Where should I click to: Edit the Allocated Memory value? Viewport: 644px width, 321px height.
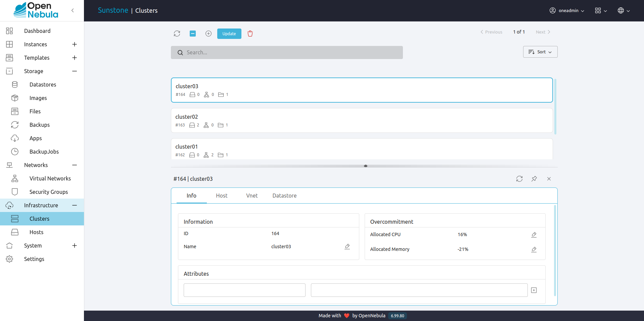[534, 250]
